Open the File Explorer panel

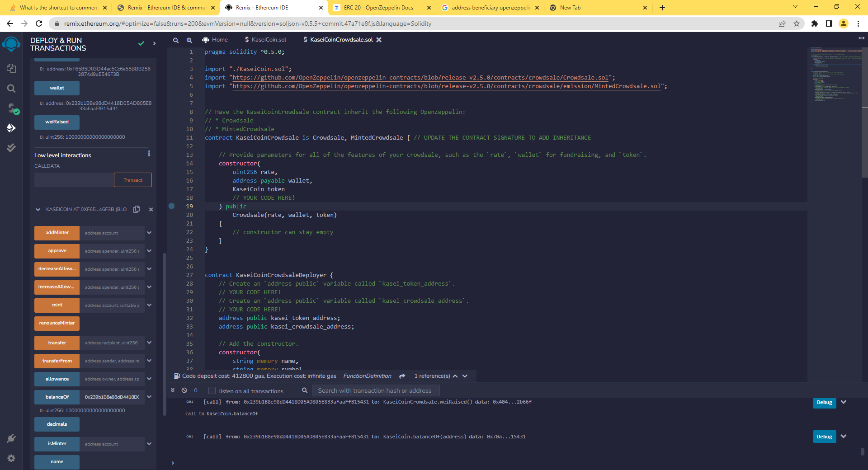[11, 68]
